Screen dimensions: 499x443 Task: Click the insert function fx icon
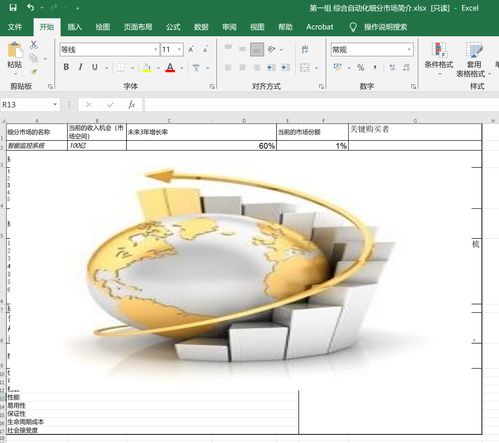coord(132,105)
